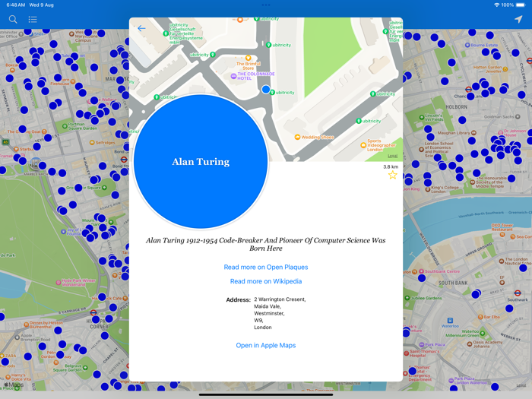Tap Waterloo station marker
This screenshot has width=532, height=399.
coord(450,321)
